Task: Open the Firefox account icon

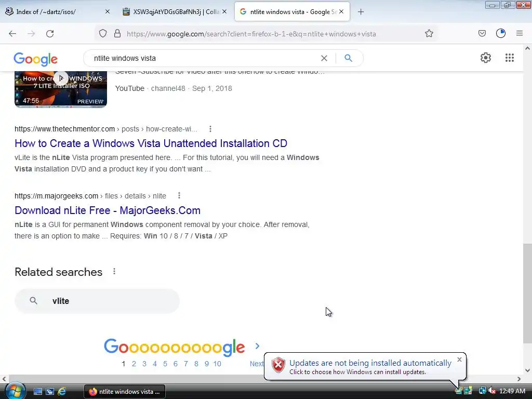Action: (501, 33)
